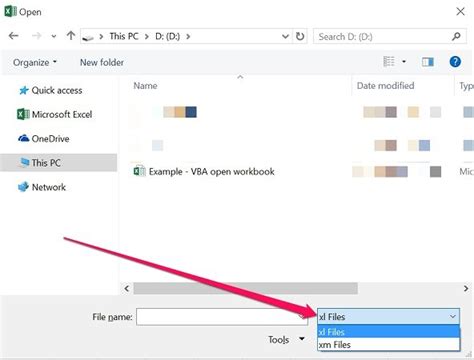This screenshot has width=474, height=360.
Task: Open OneDrive in navigation pane
Action: pos(44,138)
